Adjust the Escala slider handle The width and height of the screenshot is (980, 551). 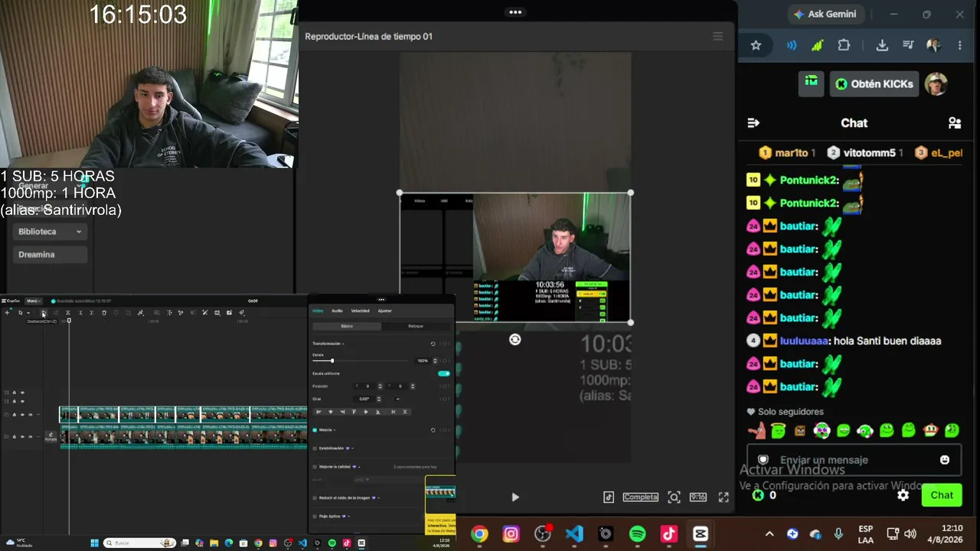point(332,360)
